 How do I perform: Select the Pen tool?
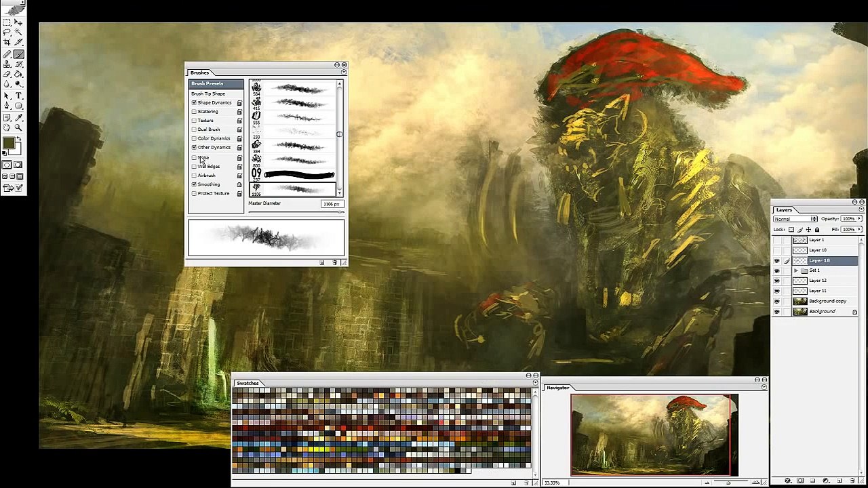pyautogui.click(x=7, y=105)
